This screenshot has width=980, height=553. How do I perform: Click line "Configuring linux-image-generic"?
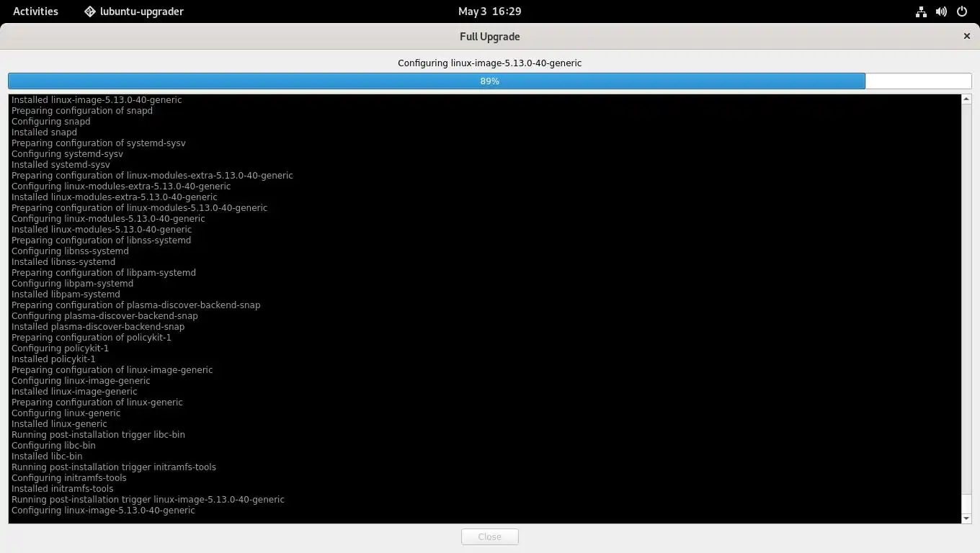(81, 381)
